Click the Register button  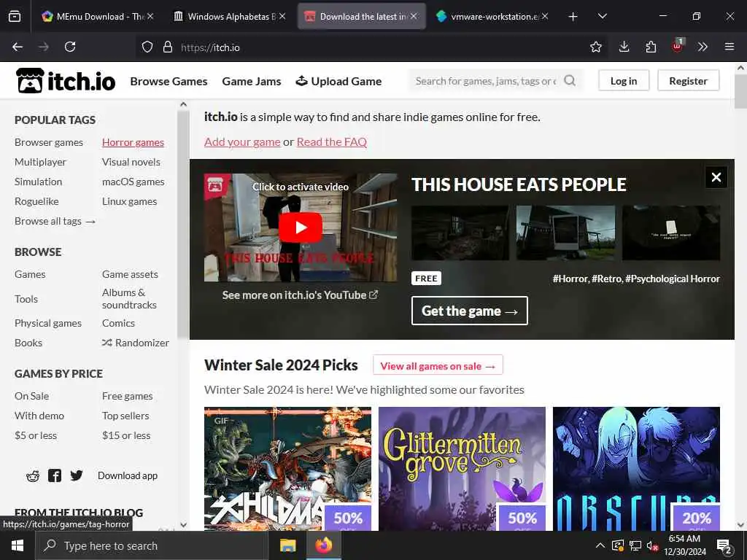(x=688, y=81)
